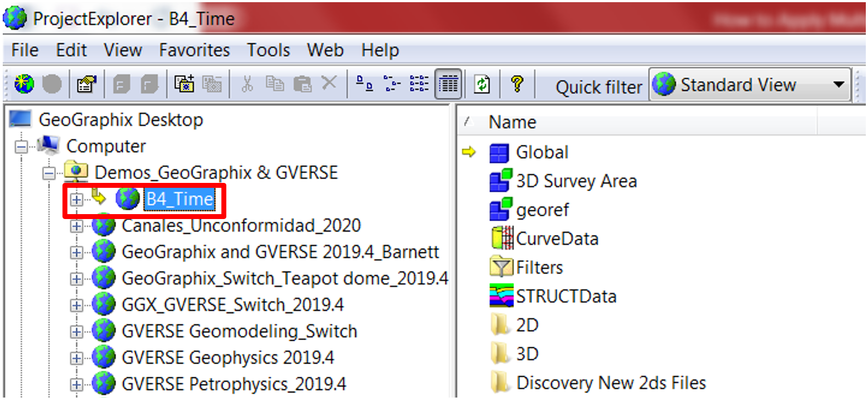Click the B4_Time globe icon in tree
The image size is (868, 420).
click(x=128, y=199)
